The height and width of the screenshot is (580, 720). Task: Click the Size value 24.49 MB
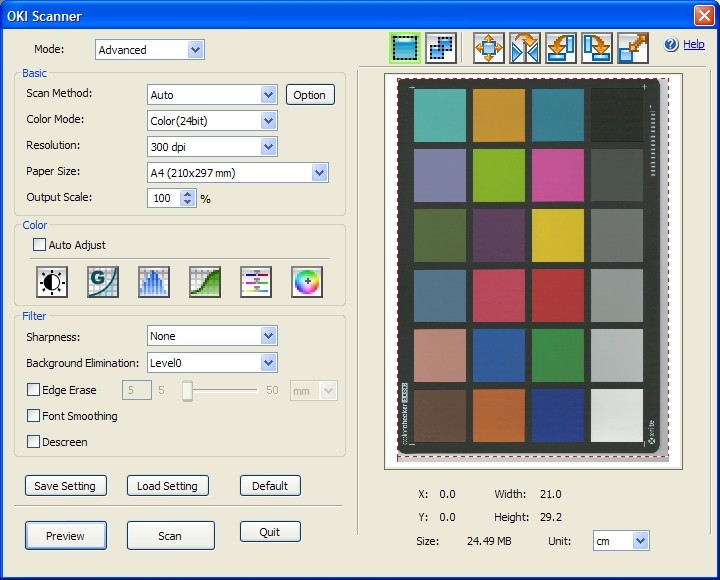489,541
